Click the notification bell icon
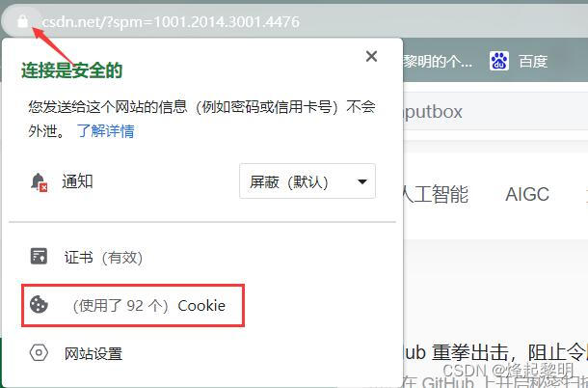The height and width of the screenshot is (388, 588). (39, 181)
